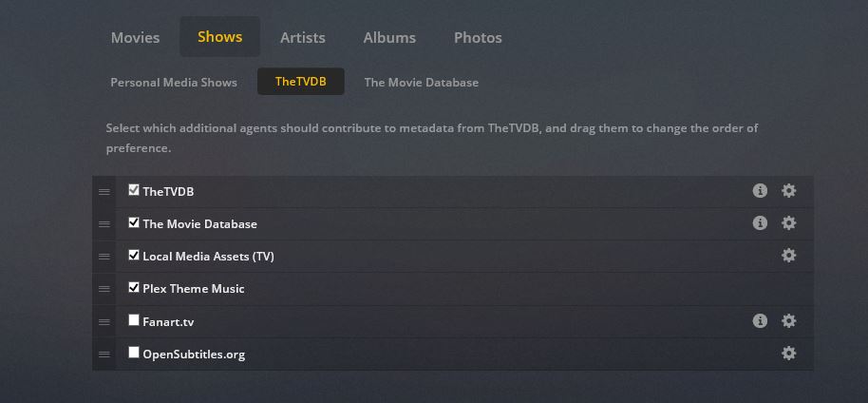Viewport: 868px width, 403px height.
Task: View info icon for The Movie Database
Action: click(x=760, y=222)
